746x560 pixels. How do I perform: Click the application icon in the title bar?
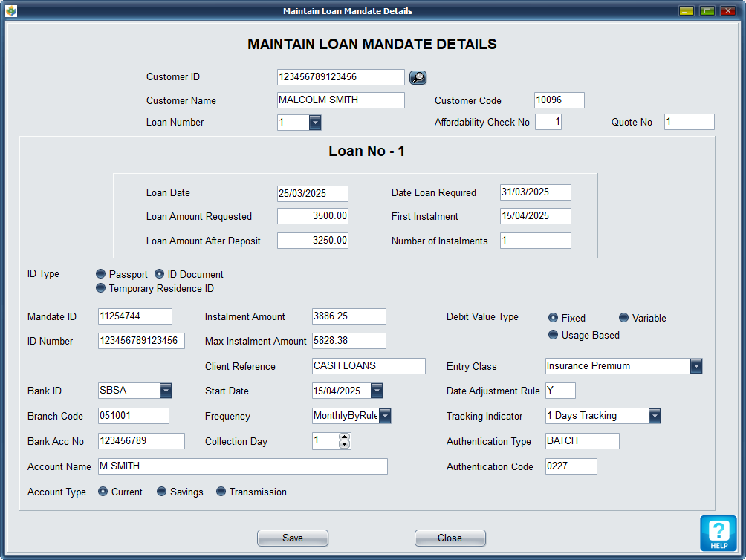pyautogui.click(x=11, y=10)
